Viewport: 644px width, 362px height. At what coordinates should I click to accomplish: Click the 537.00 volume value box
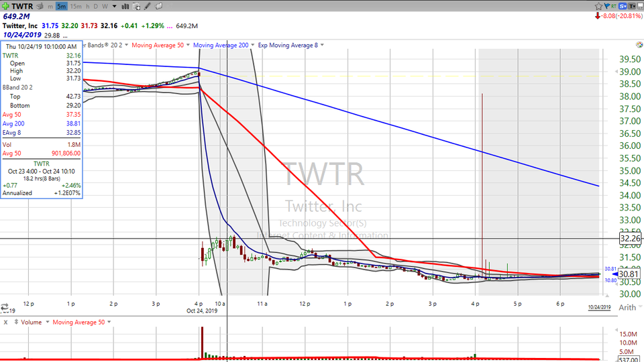point(628,359)
